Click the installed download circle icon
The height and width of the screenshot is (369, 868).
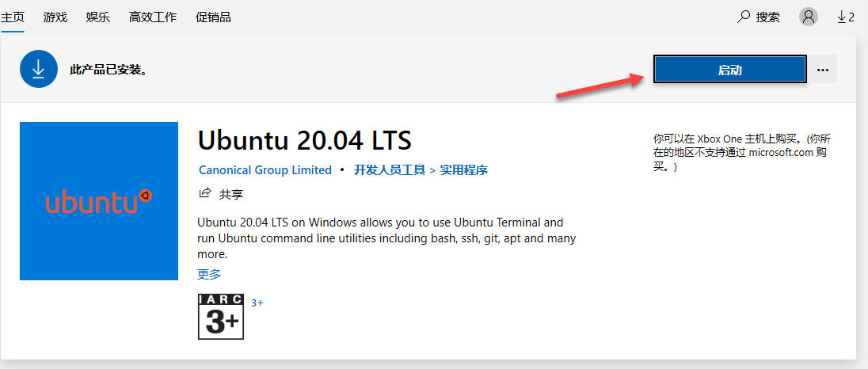click(x=39, y=69)
